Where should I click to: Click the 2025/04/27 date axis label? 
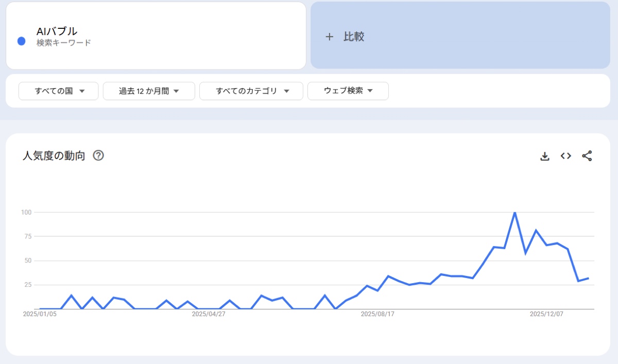[209, 314]
